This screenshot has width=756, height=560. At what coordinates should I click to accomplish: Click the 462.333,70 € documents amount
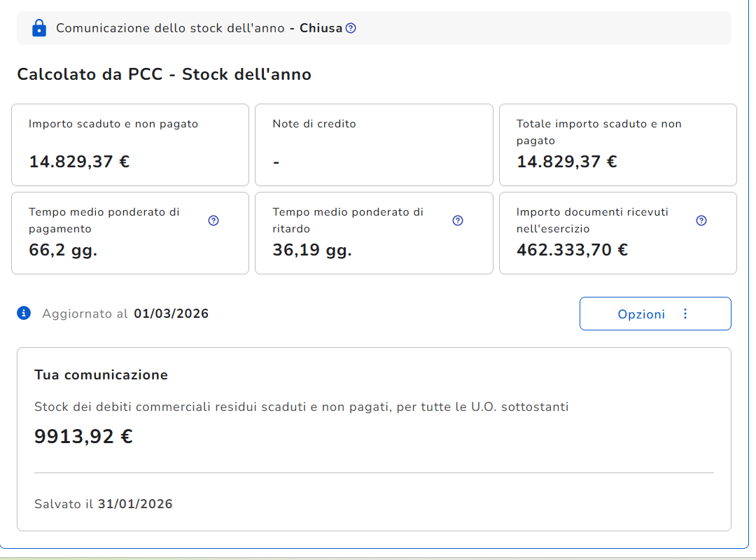(x=572, y=250)
